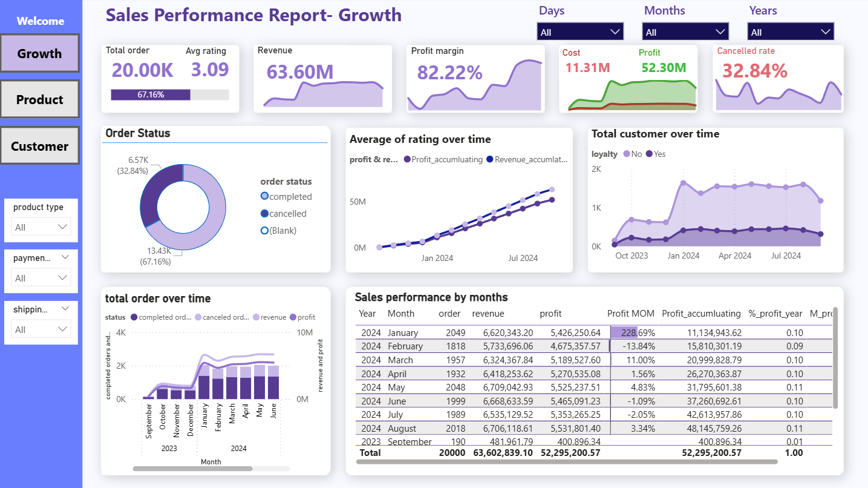Click the loyalty Yes legend dot
The image size is (868, 488).
click(x=649, y=154)
